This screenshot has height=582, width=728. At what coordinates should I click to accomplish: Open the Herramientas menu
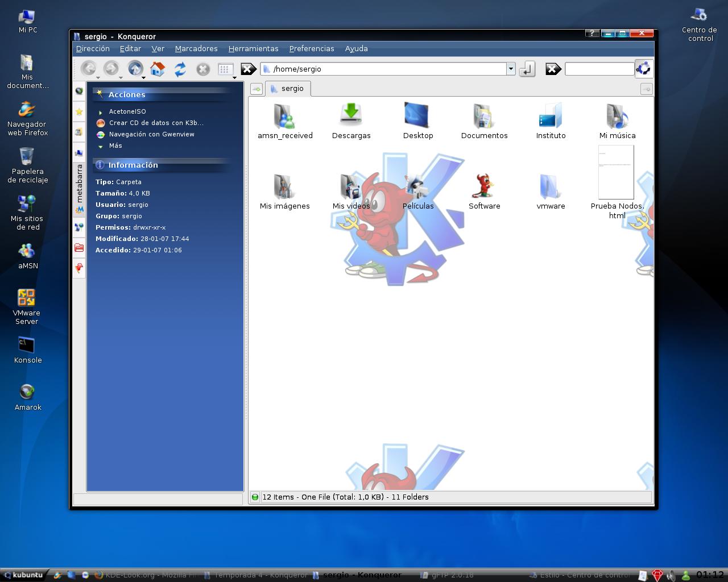[x=254, y=49]
